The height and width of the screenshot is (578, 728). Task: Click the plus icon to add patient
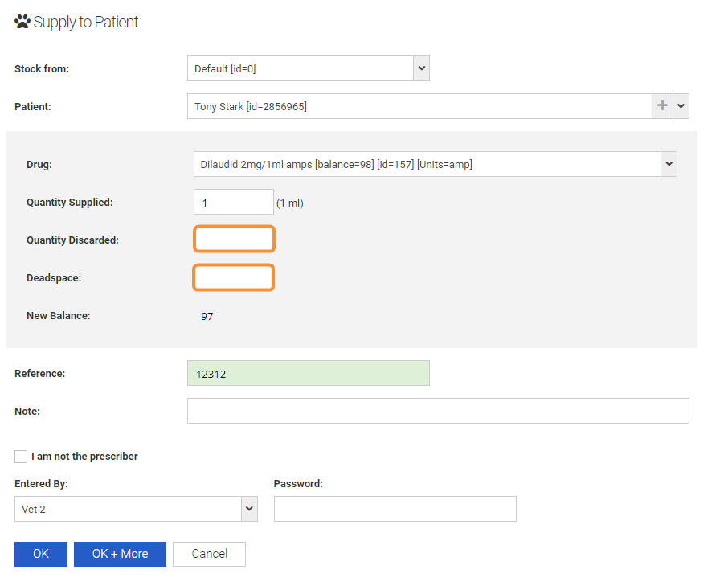(662, 106)
